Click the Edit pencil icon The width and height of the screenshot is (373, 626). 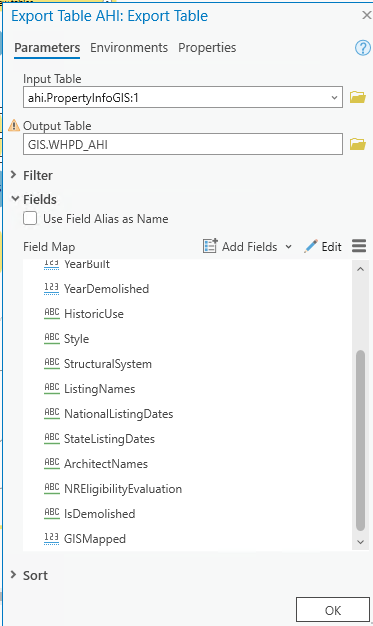(311, 246)
